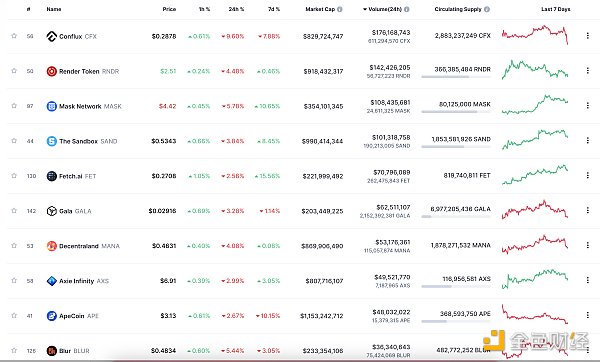Open Render Token RNDR coin page
Image resolution: width=600 pixels, height=362 pixels.
(x=89, y=71)
